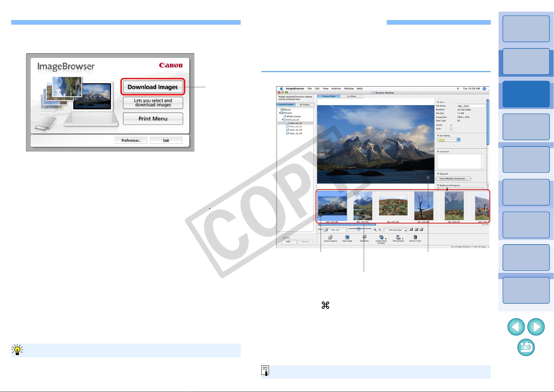Click the Print & Email icon
Screen dimensions: 554x392
click(398, 238)
